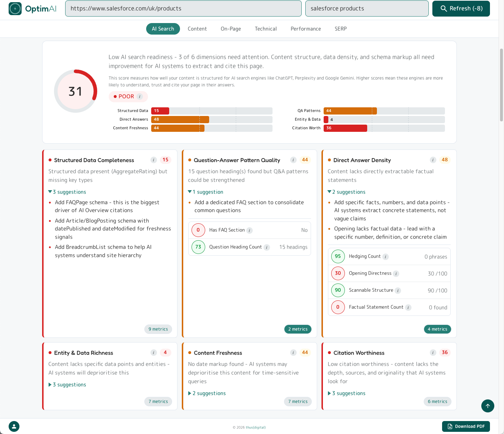This screenshot has width=504, height=434.
Task: Click the Structured Data score bar
Action: click(212, 111)
